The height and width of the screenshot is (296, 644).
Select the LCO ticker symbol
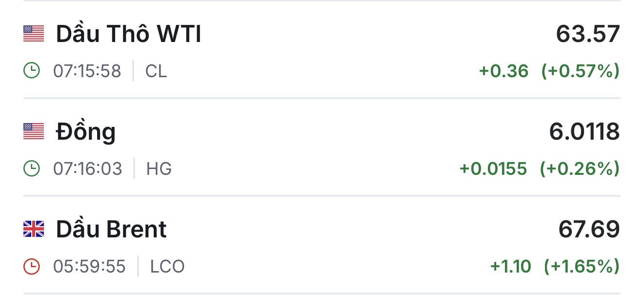tap(167, 267)
